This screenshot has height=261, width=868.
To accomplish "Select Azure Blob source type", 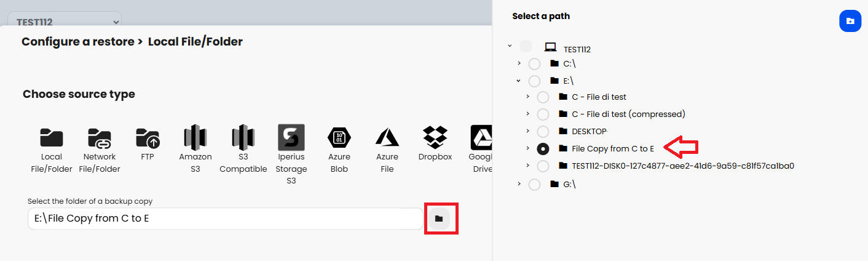I will 339,139.
